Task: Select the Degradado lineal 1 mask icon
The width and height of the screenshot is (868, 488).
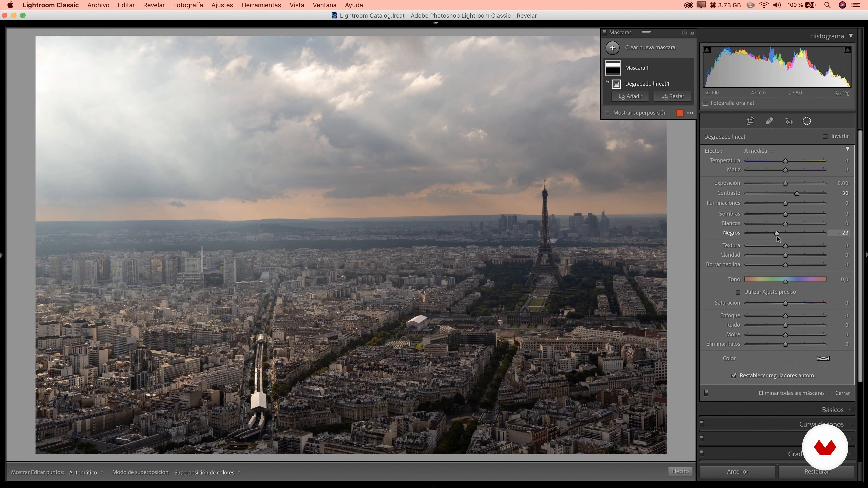Action: (616, 84)
